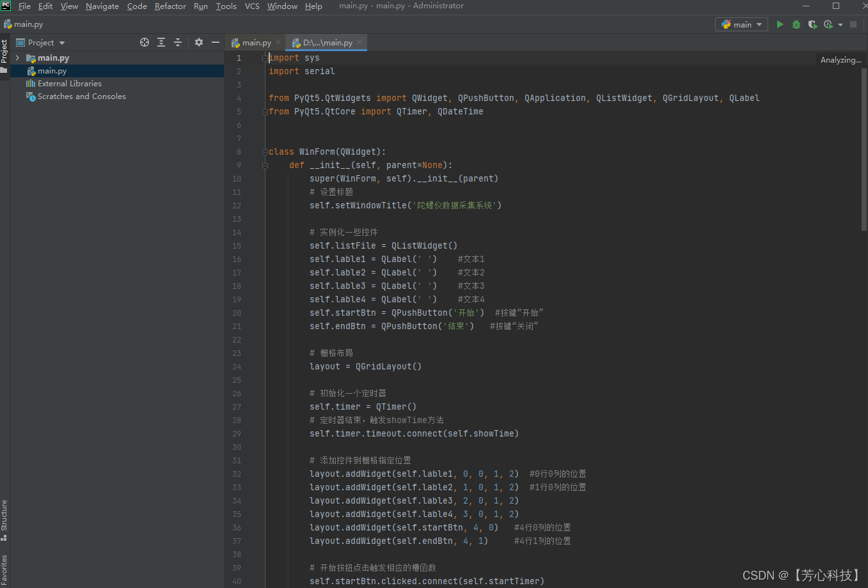
Task: Click 'layout = QGridLayout()' line
Action: point(366,367)
